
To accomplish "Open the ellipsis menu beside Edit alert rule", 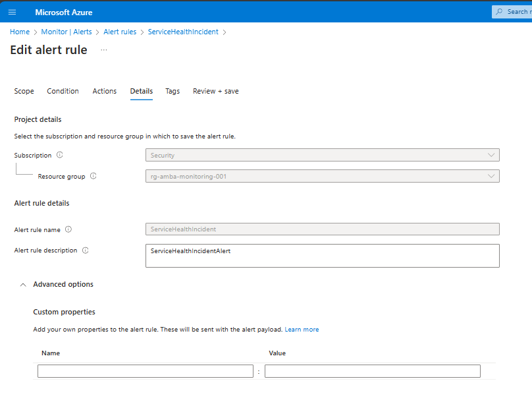I will pyautogui.click(x=104, y=50).
